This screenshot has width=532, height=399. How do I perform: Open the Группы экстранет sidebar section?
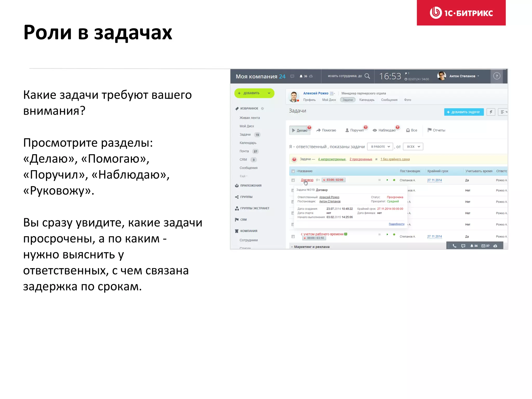(252, 208)
